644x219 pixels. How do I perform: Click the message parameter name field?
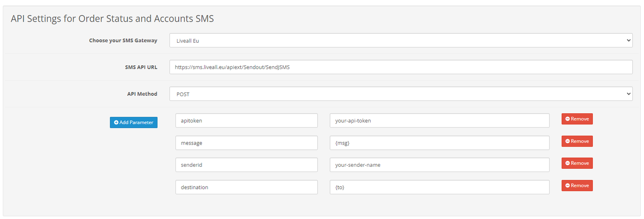[246, 143]
